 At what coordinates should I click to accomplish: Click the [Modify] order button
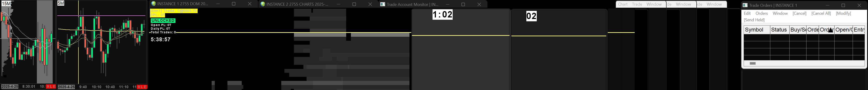[843, 13]
